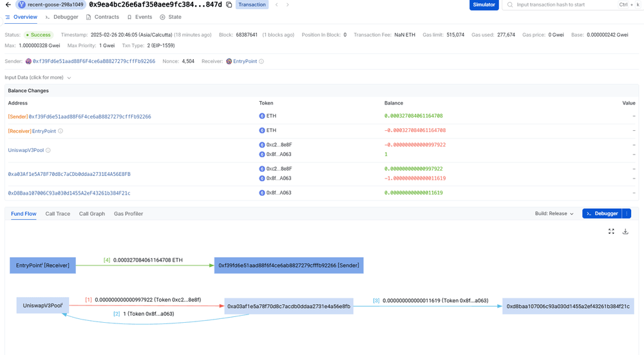Show info icon next to UniswapV3Pool address
Screen dimensions: 644x355
click(x=48, y=150)
